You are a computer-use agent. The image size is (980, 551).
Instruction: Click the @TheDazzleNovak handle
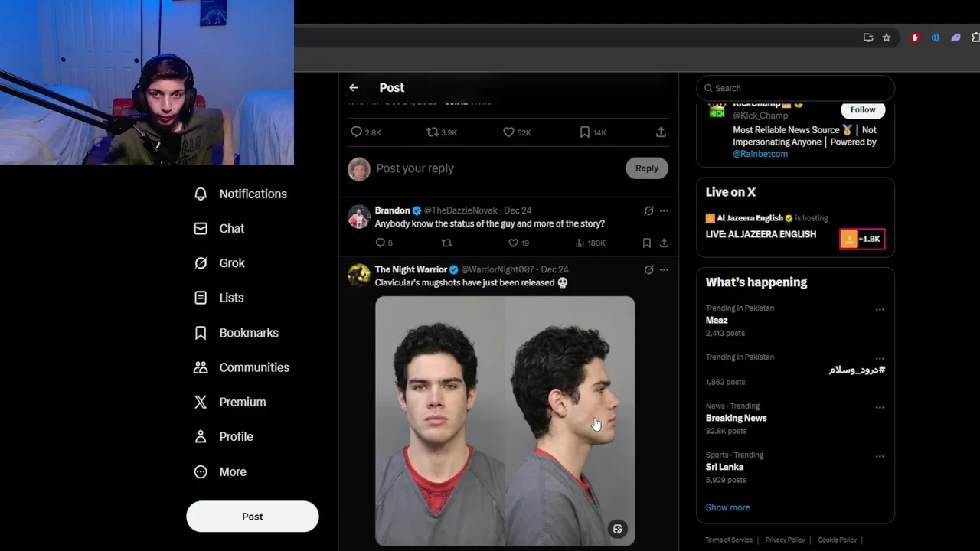click(461, 210)
